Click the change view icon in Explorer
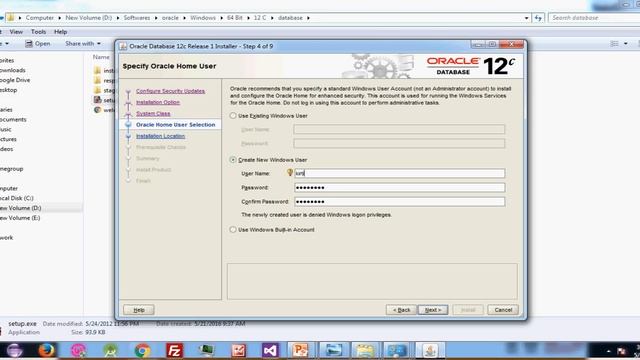Viewport: 640px width, 360px height. click(614, 44)
